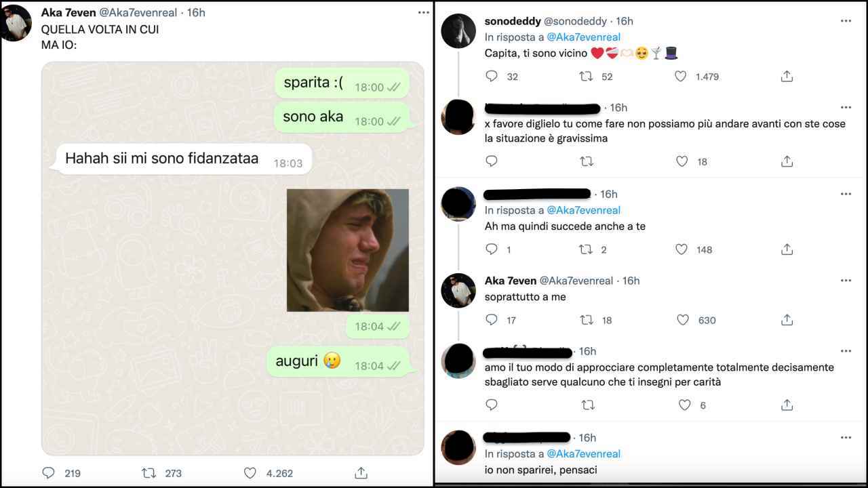Share the main Aka 7even tweet
Viewport: 868px width, 488px height.
point(361,472)
